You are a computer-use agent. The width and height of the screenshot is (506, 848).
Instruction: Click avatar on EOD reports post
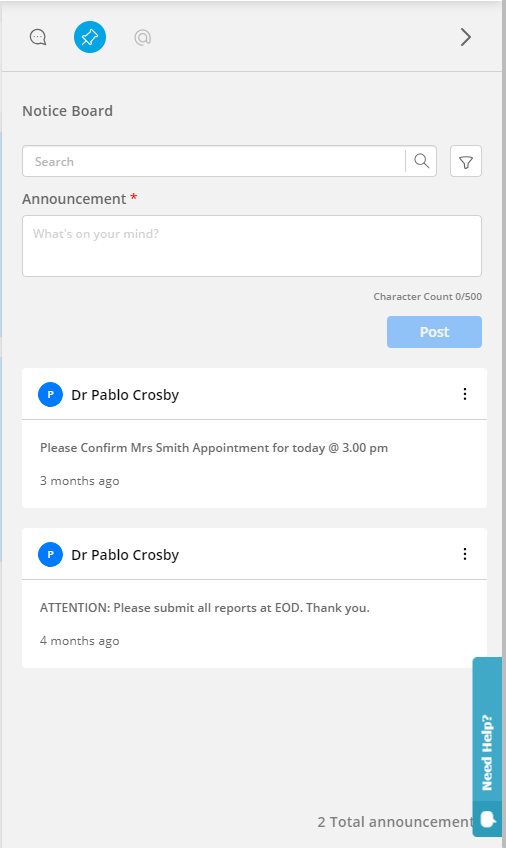point(50,554)
